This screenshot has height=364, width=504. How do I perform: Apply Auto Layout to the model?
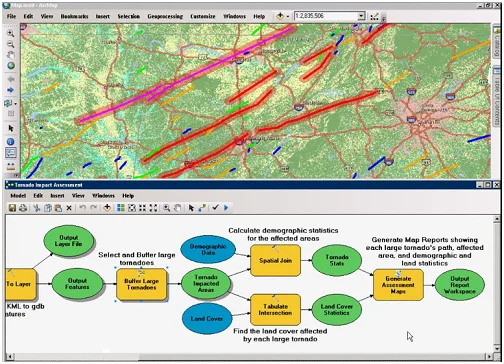pyautogui.click(x=121, y=208)
